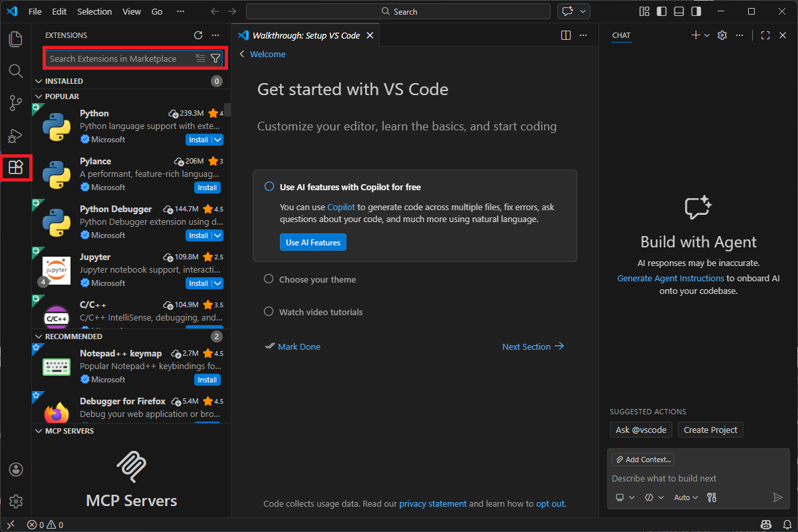Split the editor to the right
This screenshot has width=798, height=532.
click(566, 35)
